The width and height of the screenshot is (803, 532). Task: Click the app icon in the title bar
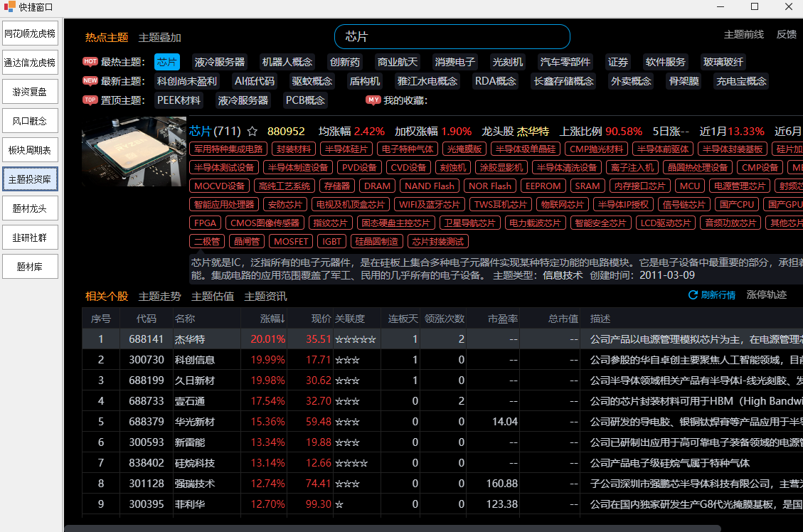9,7
